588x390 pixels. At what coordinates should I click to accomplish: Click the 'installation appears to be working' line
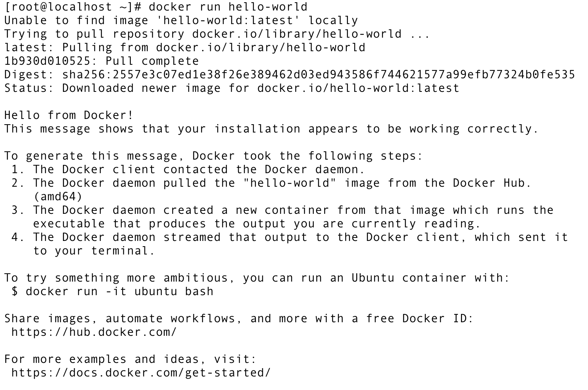click(x=271, y=129)
